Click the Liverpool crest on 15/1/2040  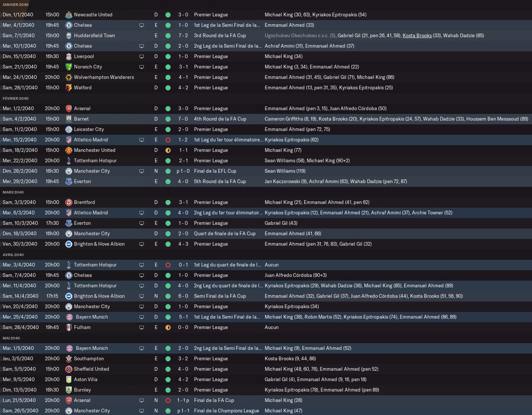click(x=68, y=57)
